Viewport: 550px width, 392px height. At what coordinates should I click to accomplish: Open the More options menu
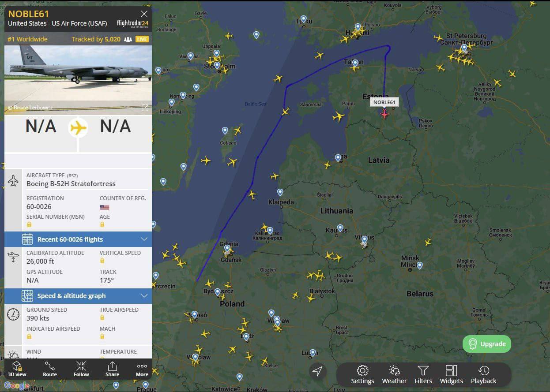pos(142,369)
